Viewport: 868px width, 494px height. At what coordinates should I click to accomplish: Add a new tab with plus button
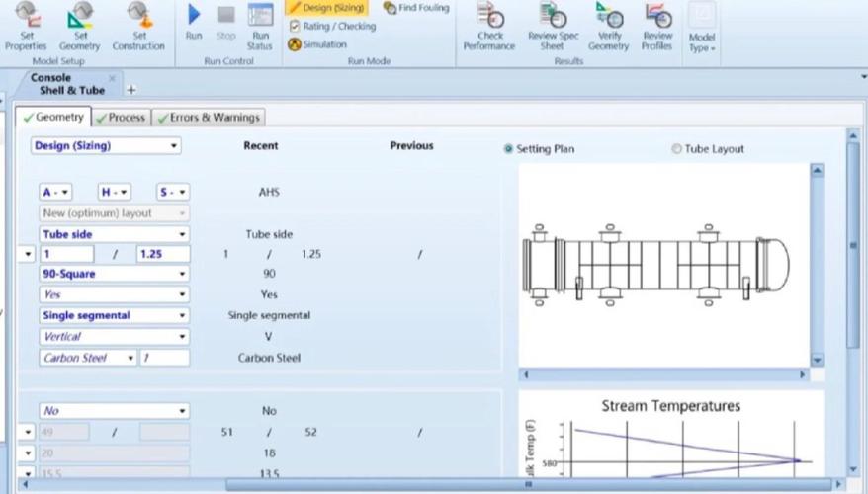click(x=131, y=90)
